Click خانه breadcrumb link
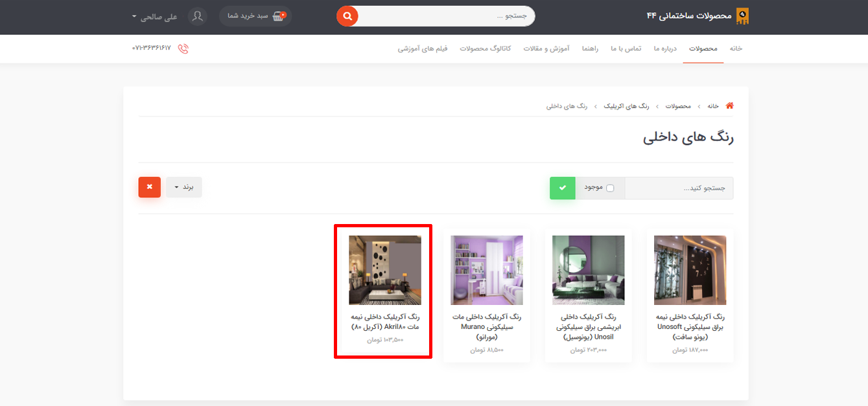868x406 pixels. (713, 106)
